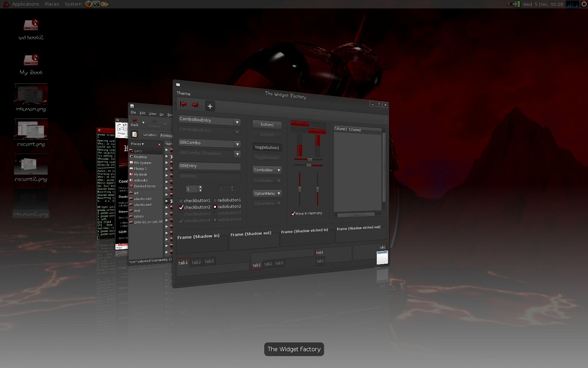Open the wd book2 drive desktop icon
588x368 pixels.
pyautogui.click(x=31, y=25)
